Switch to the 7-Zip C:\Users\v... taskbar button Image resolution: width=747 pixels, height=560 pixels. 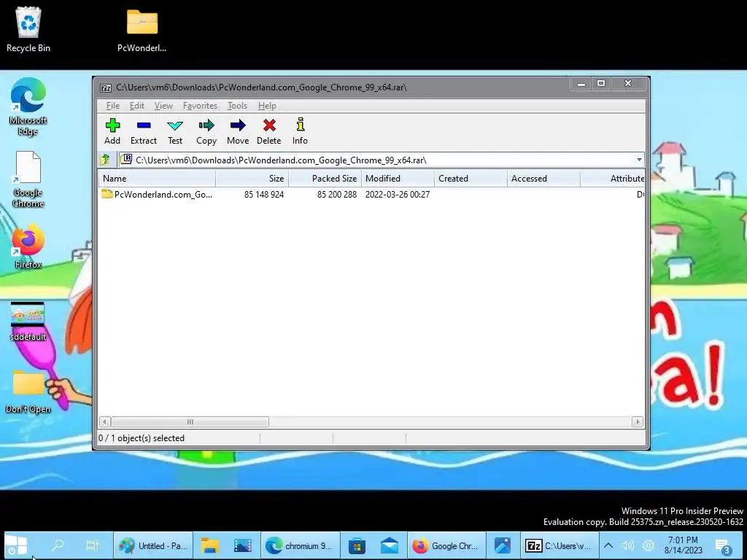[x=558, y=545]
